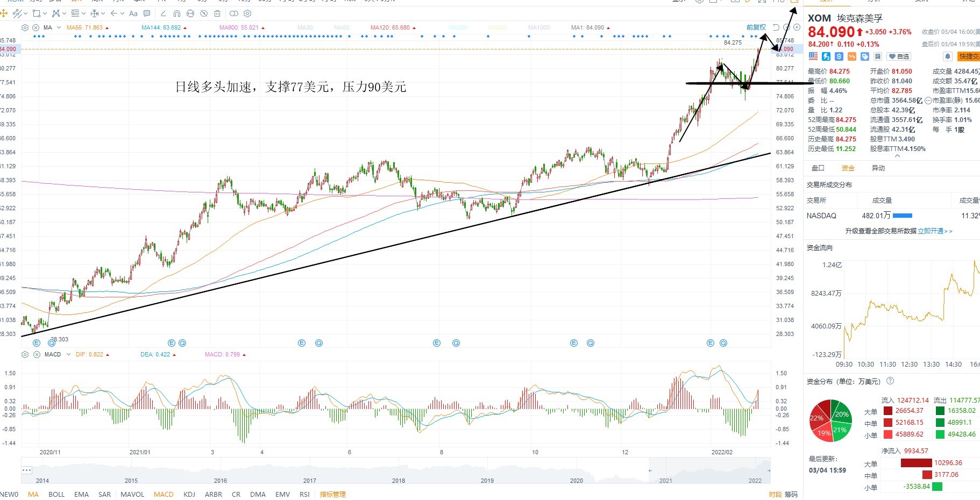Select the trend line drawing tool
980x500 pixels.
click(x=17, y=13)
